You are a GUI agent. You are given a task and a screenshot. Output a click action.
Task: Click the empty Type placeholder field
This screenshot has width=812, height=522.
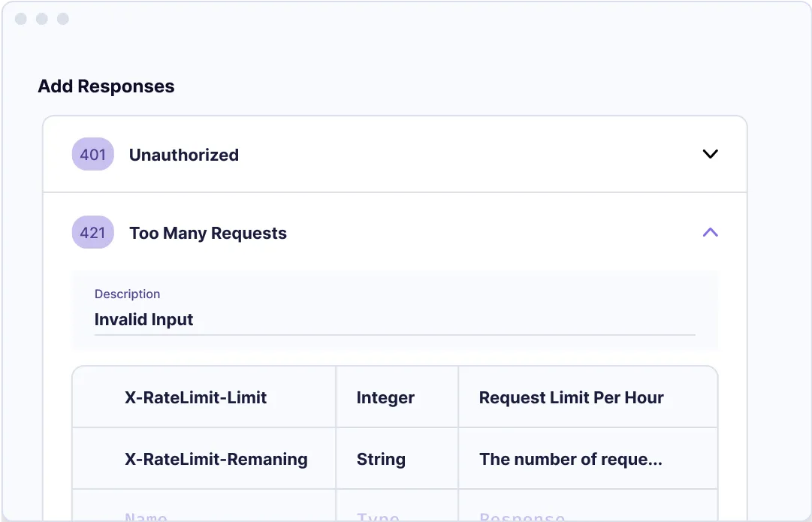(x=378, y=517)
